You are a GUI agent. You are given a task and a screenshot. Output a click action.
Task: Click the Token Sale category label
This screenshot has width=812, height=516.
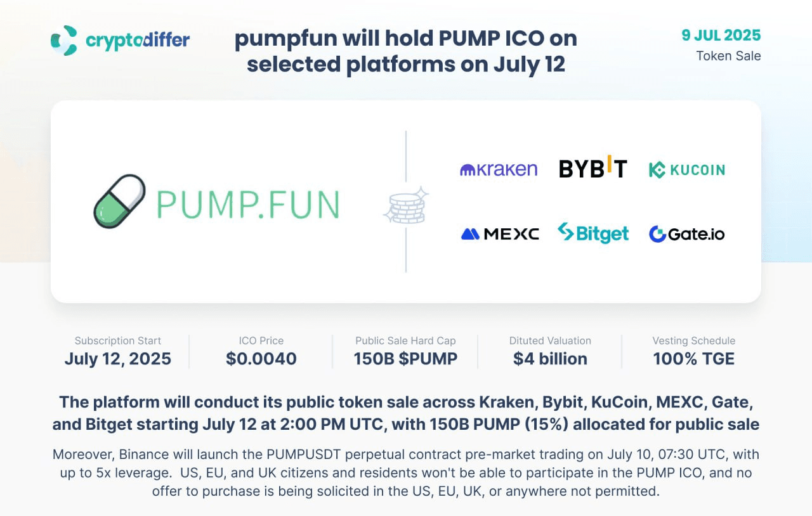[x=728, y=56]
